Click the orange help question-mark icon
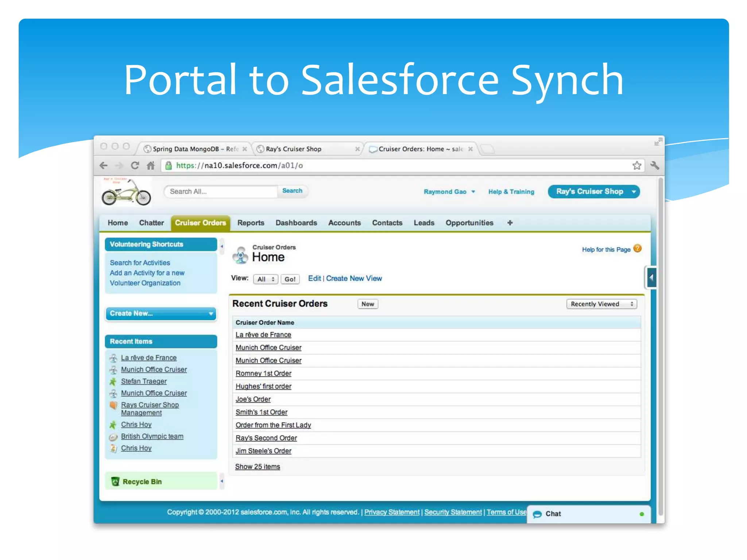 (x=637, y=249)
